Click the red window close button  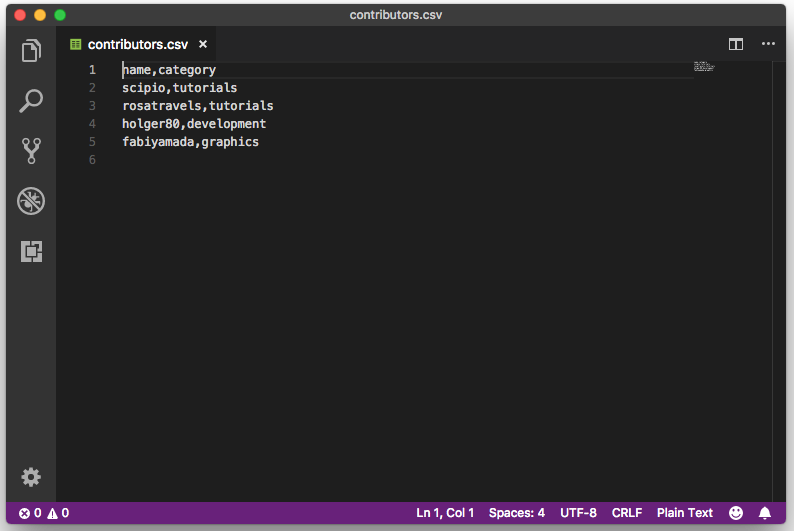coord(20,15)
